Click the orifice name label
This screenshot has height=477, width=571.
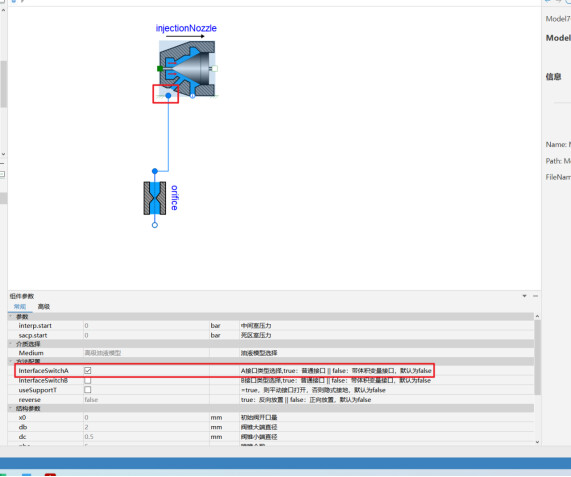[x=174, y=198]
